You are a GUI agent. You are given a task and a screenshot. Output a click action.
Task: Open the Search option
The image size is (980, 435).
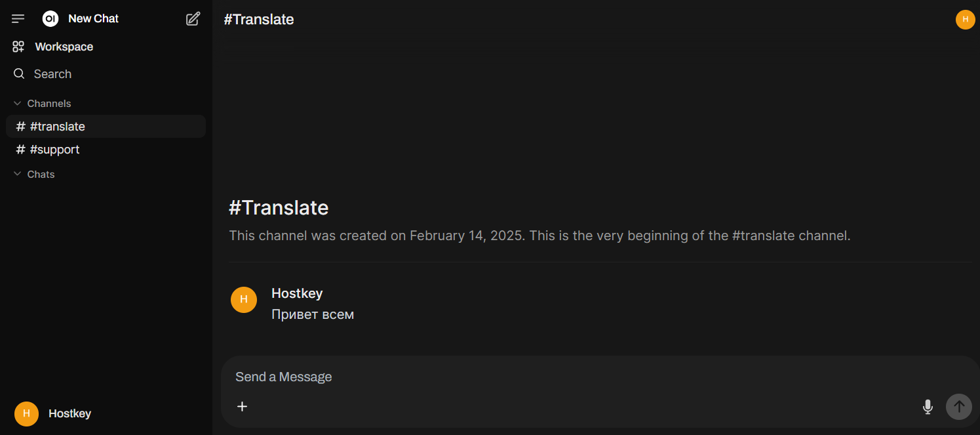52,74
